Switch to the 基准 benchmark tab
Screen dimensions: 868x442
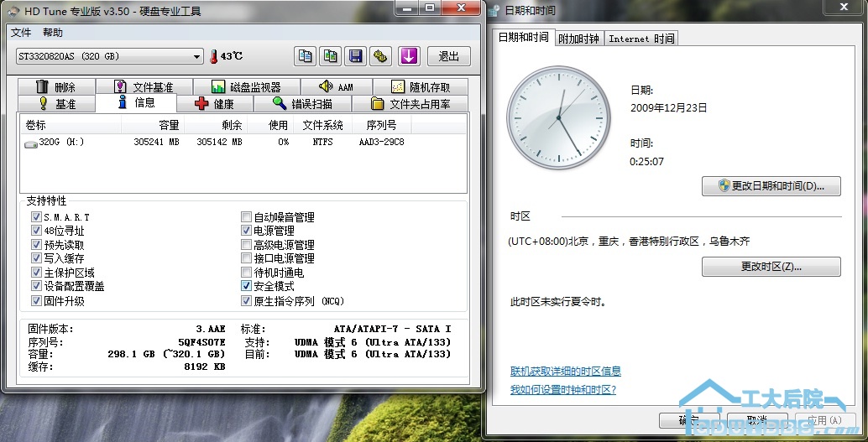(x=56, y=103)
